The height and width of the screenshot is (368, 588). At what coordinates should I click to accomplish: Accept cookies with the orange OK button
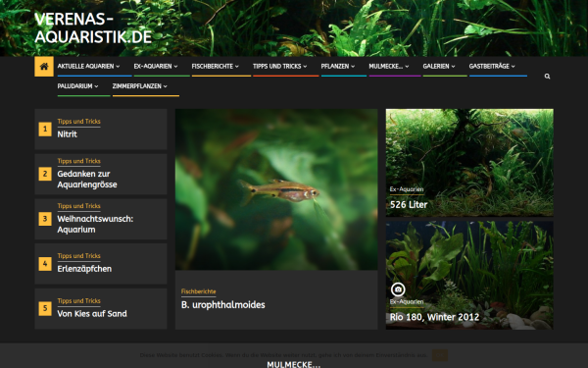[439, 355]
